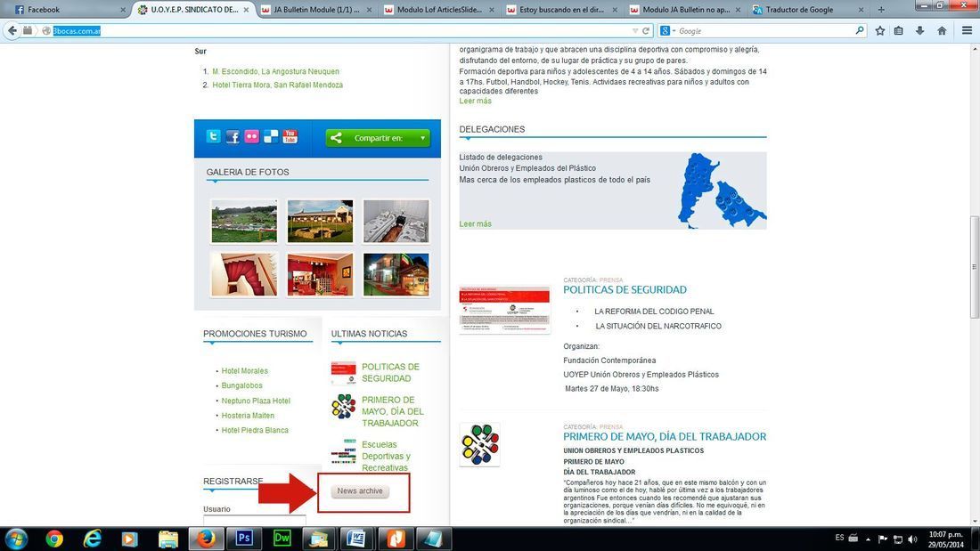
Task: Open the Hosteria Maiten link
Action: (248, 416)
